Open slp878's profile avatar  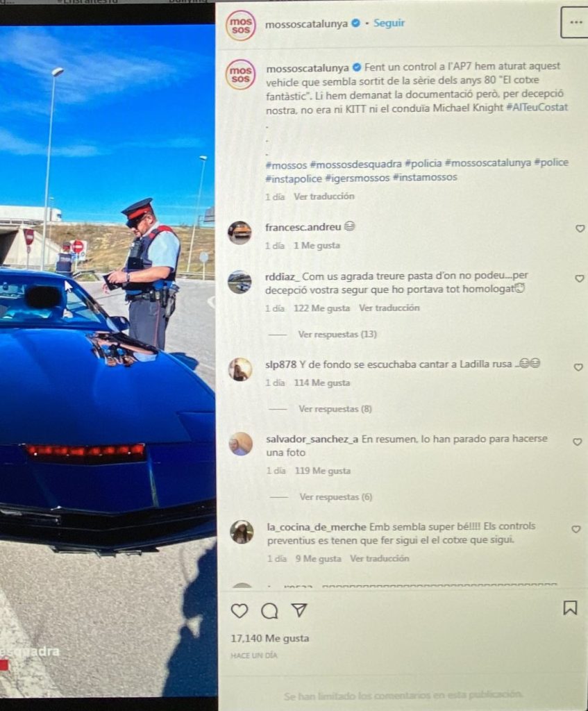tap(240, 369)
